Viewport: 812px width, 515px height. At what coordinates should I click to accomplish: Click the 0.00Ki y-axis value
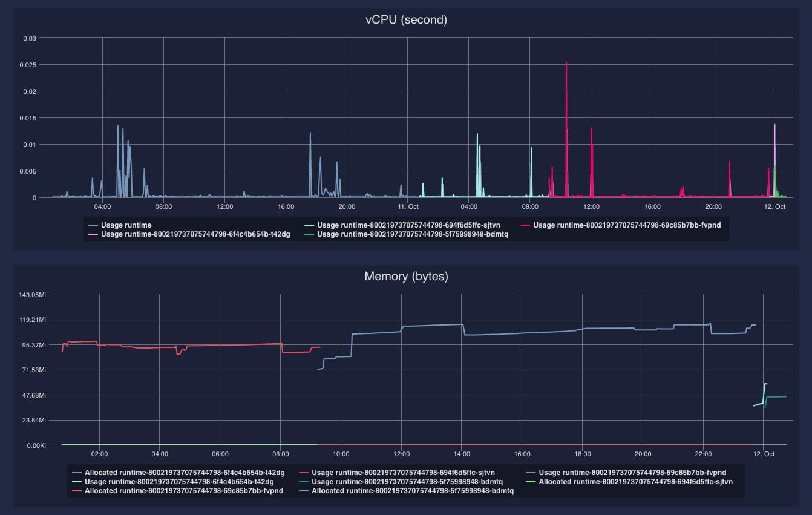point(36,445)
